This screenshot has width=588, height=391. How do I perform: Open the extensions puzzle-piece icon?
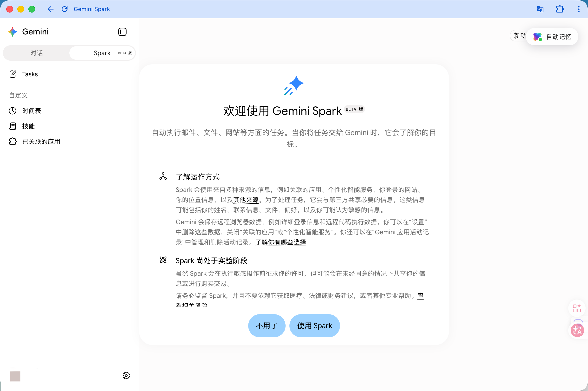[560, 9]
